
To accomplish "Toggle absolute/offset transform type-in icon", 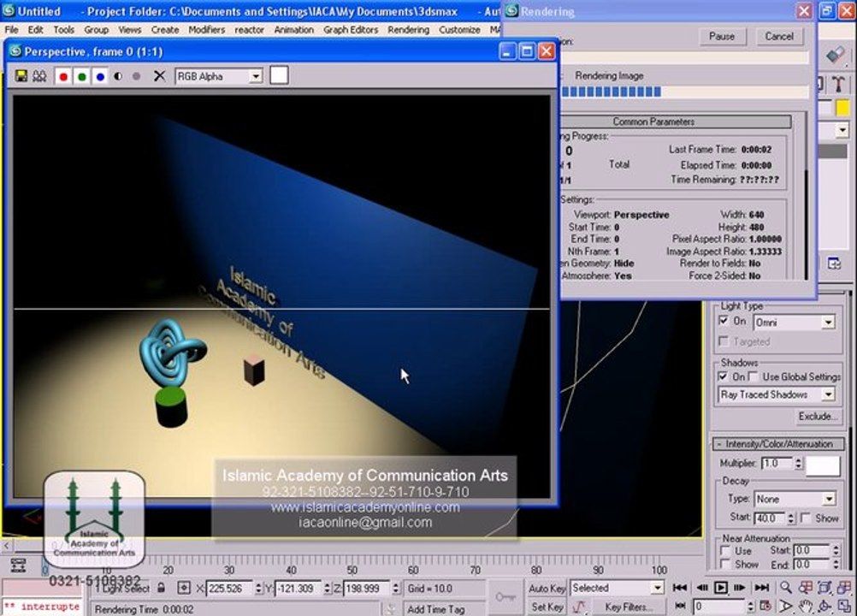I will click(x=184, y=588).
